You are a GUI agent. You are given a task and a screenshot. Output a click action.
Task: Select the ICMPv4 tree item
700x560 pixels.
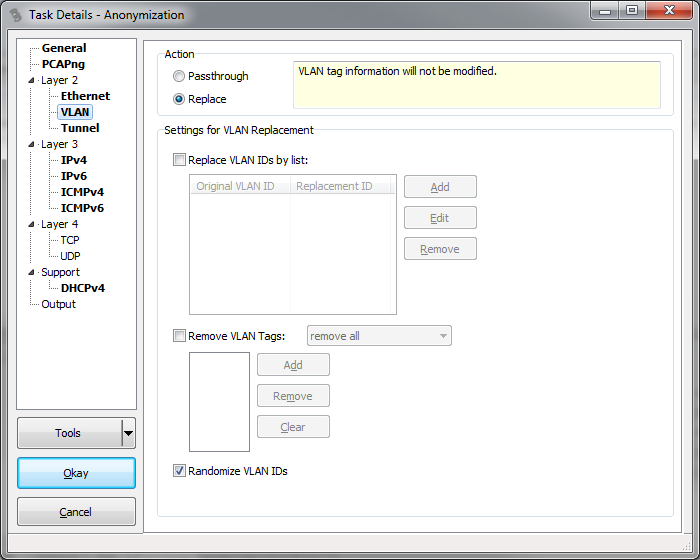click(82, 192)
